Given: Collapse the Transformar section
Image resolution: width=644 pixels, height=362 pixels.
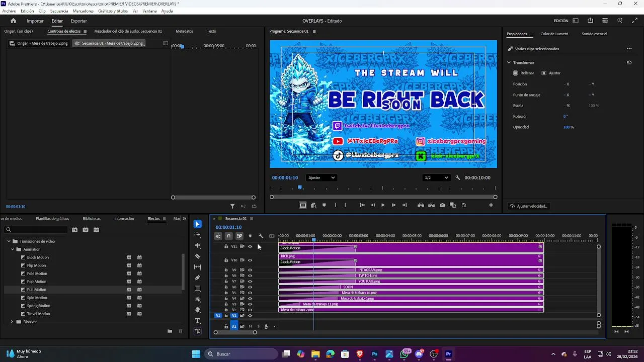Looking at the screenshot, I should click(x=509, y=62).
